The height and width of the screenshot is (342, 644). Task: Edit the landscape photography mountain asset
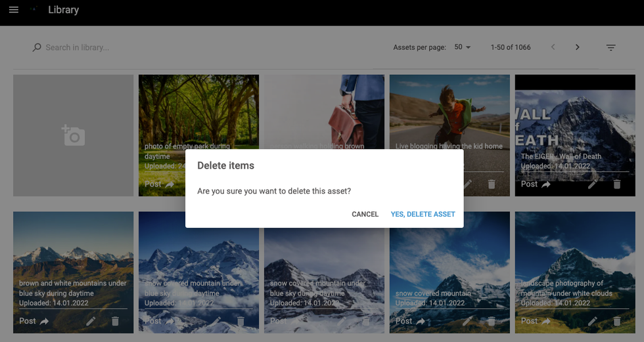[592, 321]
